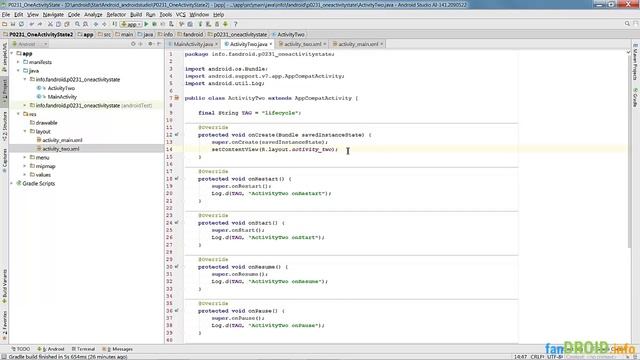Click the Paste toolbar icon
This screenshot has width=640, height=360.
(x=67, y=24)
